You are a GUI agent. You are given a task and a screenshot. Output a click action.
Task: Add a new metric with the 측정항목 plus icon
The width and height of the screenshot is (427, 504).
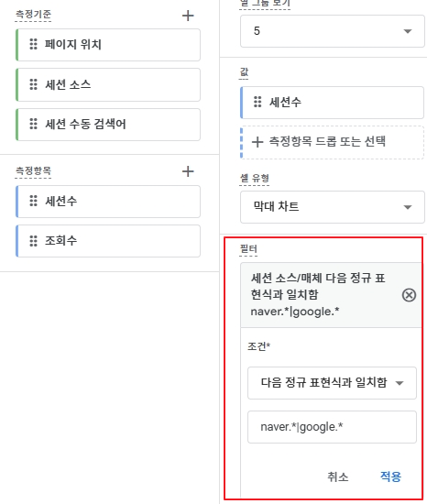(188, 171)
